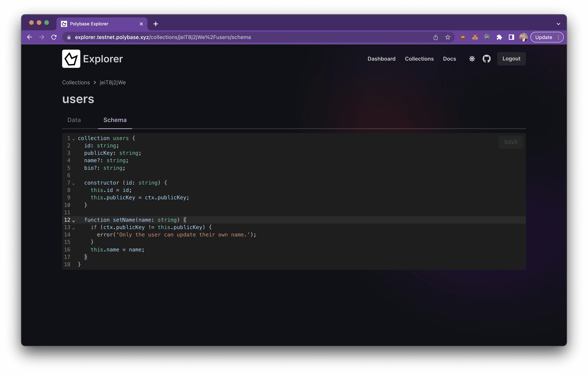Collapse the constructor fold on line 7

coord(73,184)
